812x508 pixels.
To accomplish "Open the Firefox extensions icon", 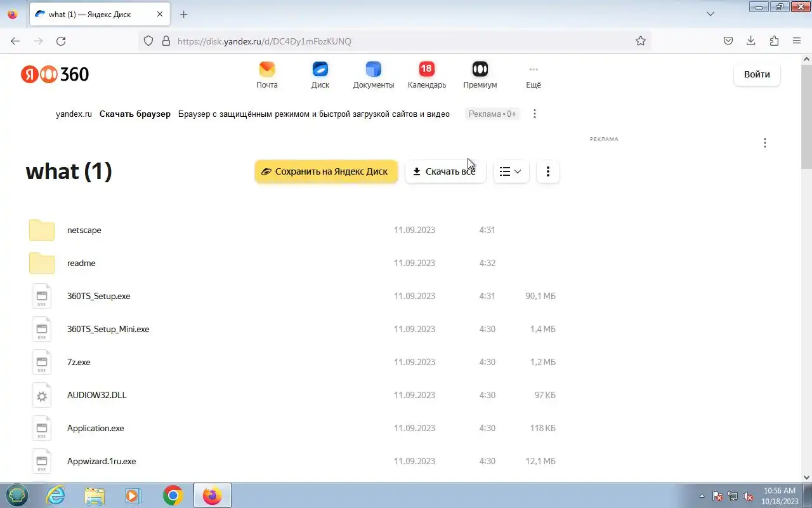I will [x=774, y=41].
